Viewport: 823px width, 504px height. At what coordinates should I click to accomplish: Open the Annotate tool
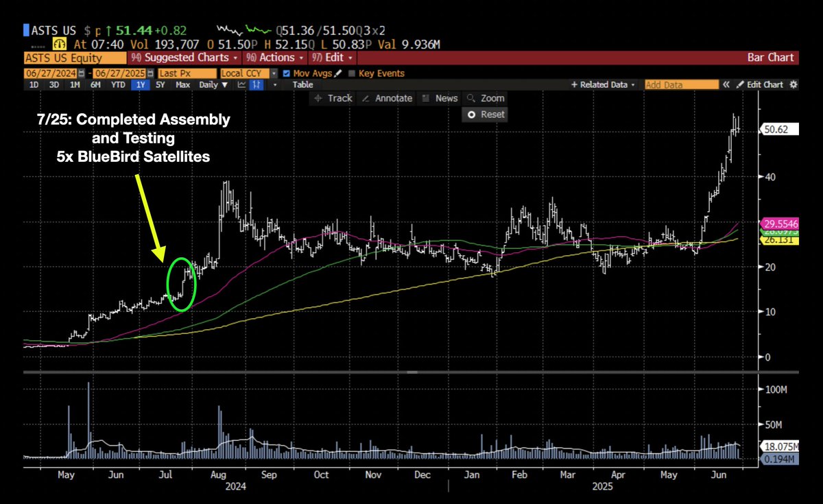coord(387,98)
